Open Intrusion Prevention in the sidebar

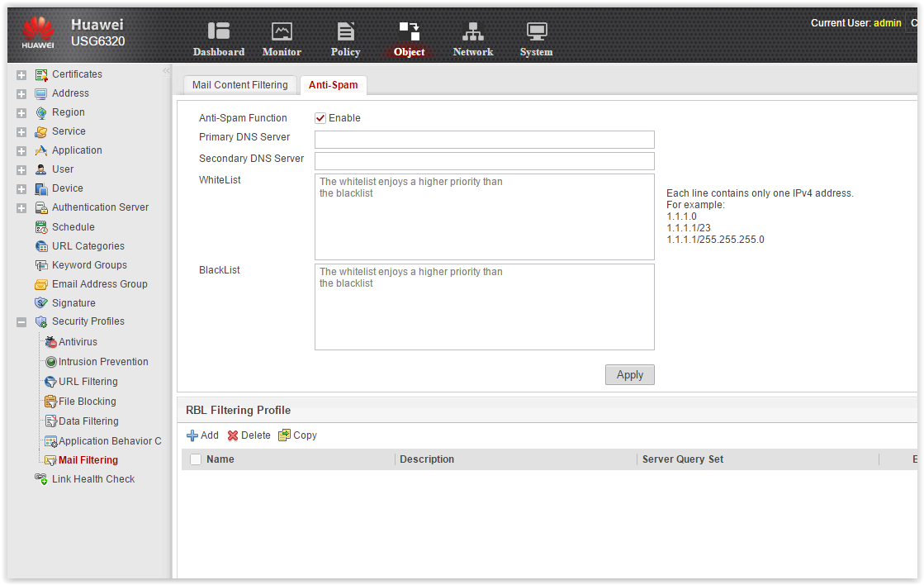(x=103, y=362)
